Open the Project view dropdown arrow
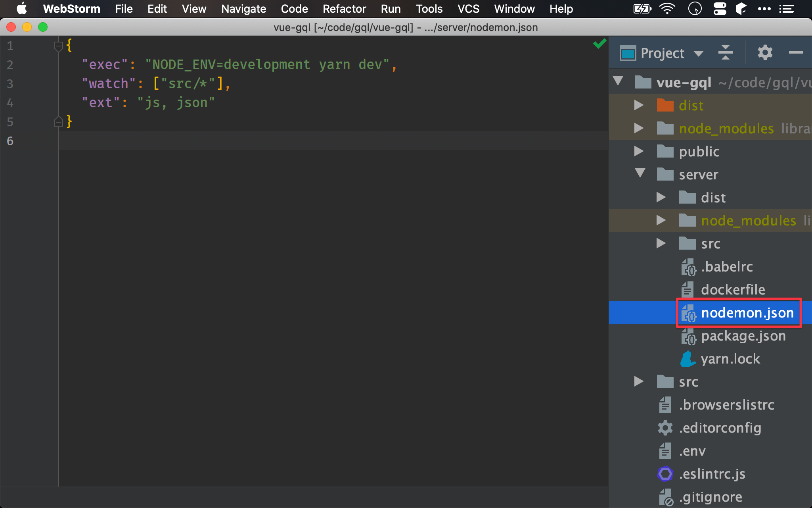 coord(699,53)
